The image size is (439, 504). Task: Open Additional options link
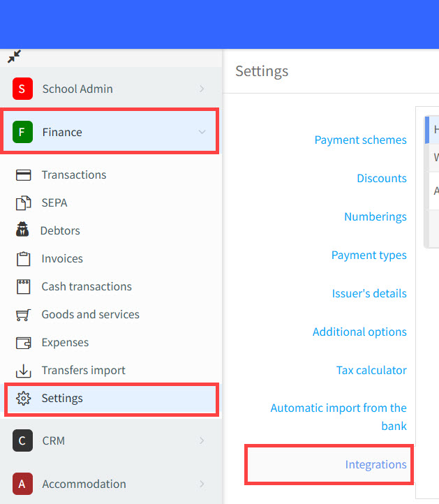(359, 332)
